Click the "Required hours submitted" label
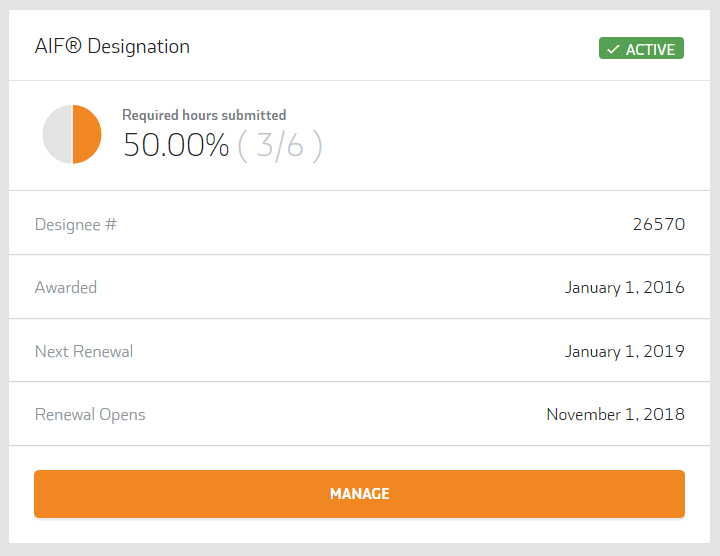 (204, 115)
